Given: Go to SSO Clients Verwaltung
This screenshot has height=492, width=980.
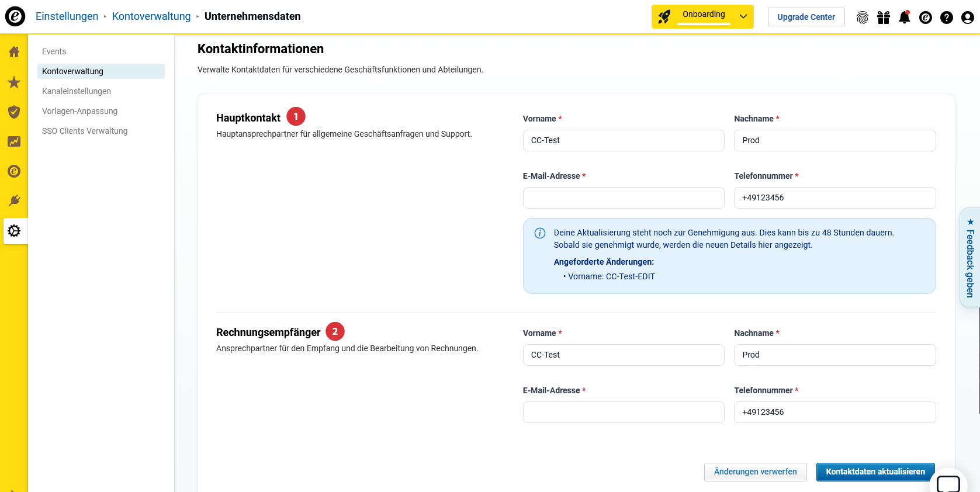Looking at the screenshot, I should pos(85,131).
